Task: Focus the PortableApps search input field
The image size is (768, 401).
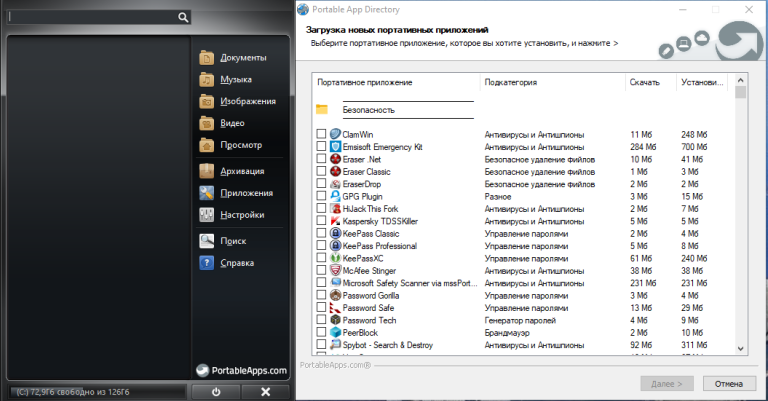Action: click(x=92, y=17)
